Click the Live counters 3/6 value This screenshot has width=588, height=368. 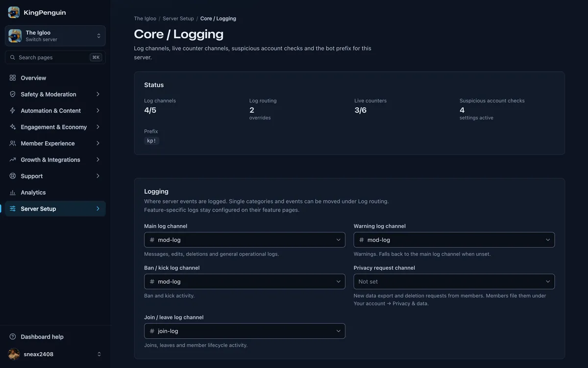tap(361, 110)
